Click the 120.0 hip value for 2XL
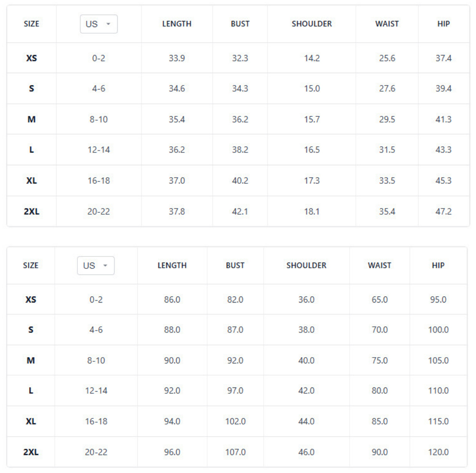The width and height of the screenshot is (476, 473). pos(438,452)
